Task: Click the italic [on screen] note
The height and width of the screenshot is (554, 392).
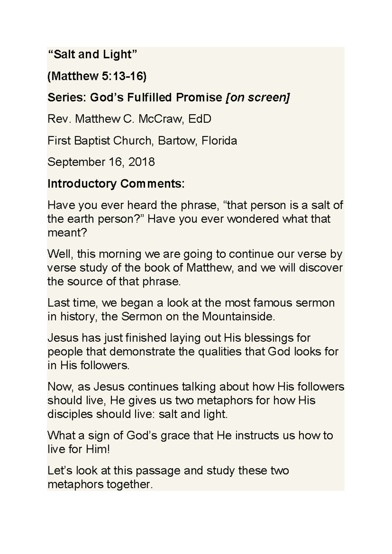Action: pyautogui.click(x=257, y=97)
